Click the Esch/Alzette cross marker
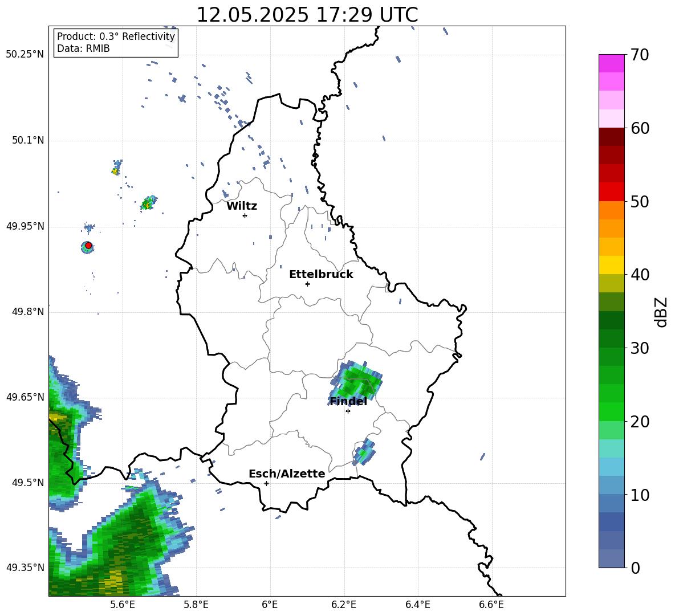The width and height of the screenshot is (675, 616). pos(266,483)
